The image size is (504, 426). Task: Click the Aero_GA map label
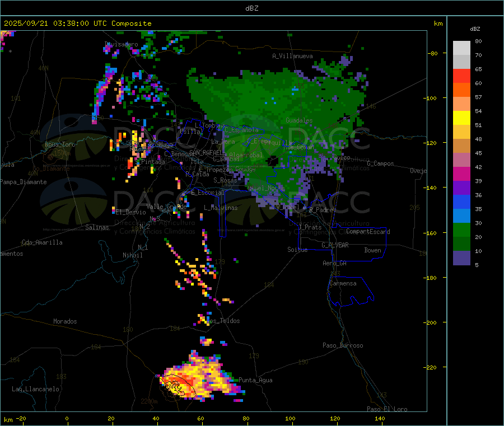(x=334, y=263)
